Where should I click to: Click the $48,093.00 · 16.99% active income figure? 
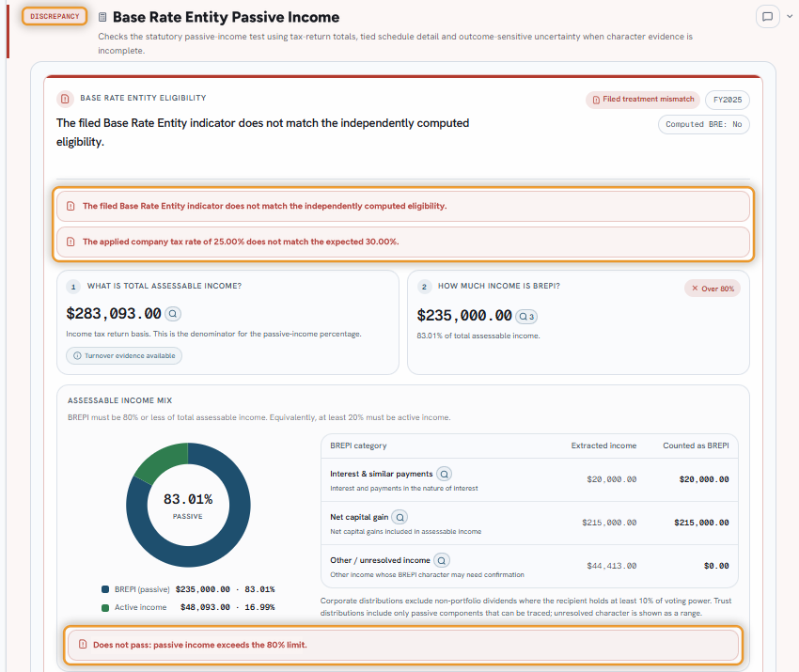pyautogui.click(x=227, y=607)
